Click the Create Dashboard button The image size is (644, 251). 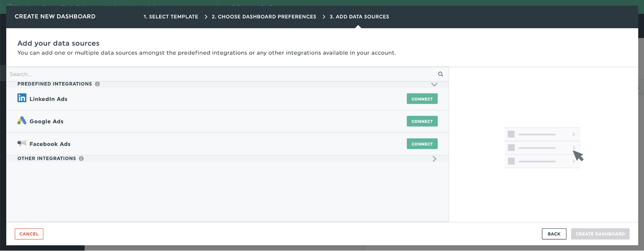tap(600, 234)
